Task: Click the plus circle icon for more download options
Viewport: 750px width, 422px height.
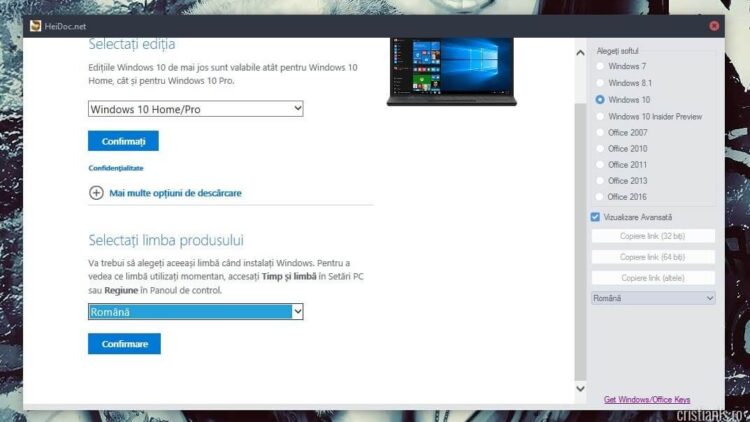Action: pos(96,193)
